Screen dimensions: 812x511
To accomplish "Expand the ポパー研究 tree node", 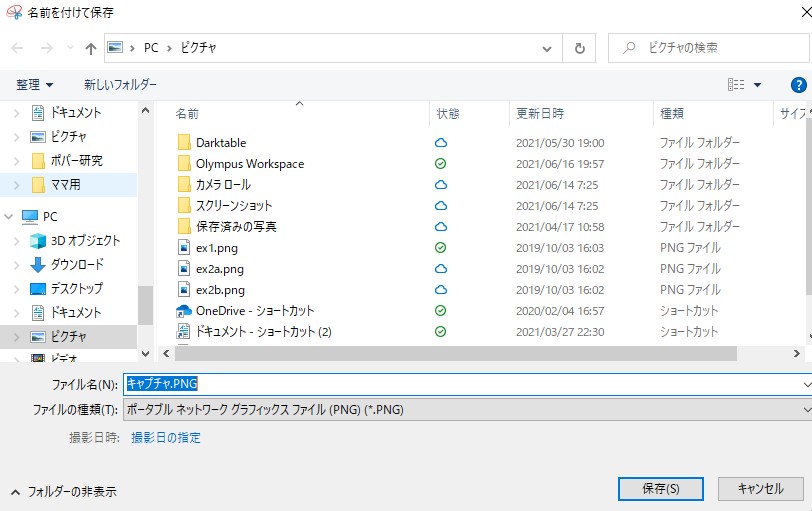I will [17, 161].
